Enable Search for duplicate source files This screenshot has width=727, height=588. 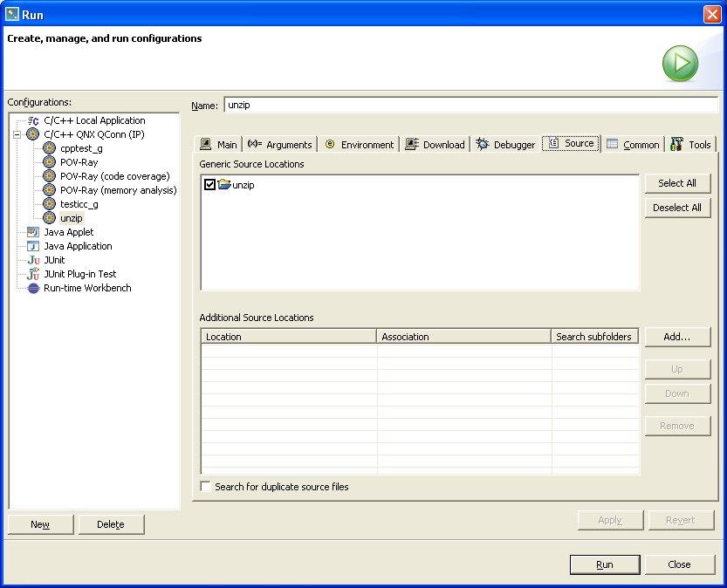coord(206,487)
